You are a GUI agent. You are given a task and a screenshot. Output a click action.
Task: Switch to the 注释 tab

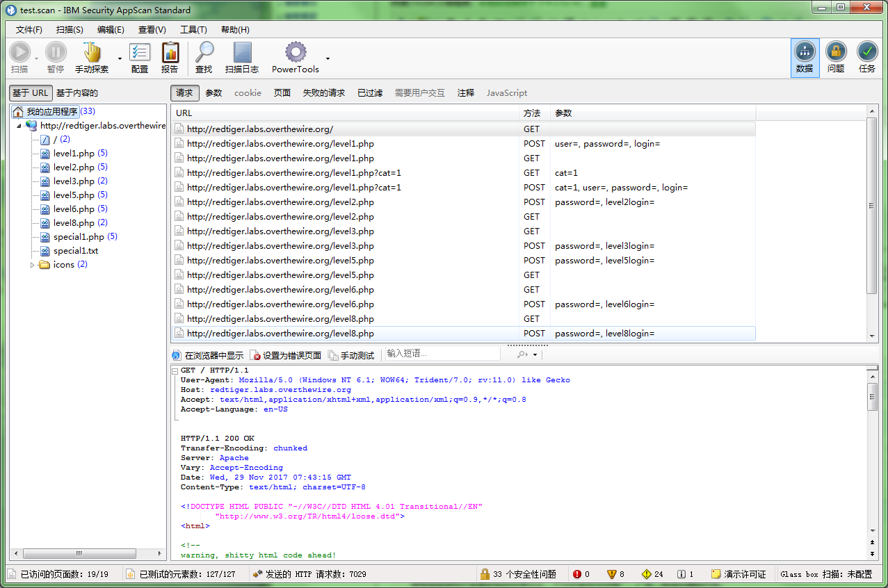tap(466, 93)
